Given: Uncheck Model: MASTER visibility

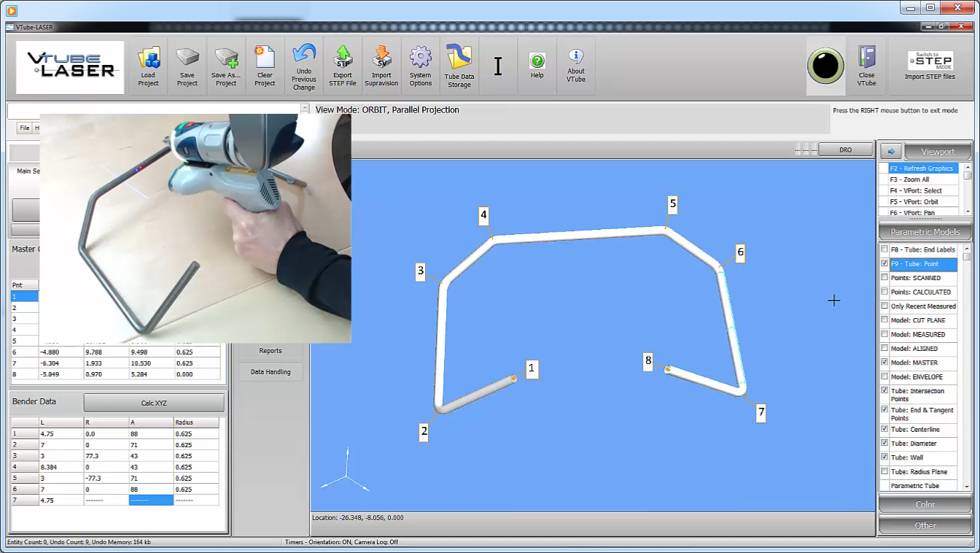Looking at the screenshot, I should tap(884, 363).
